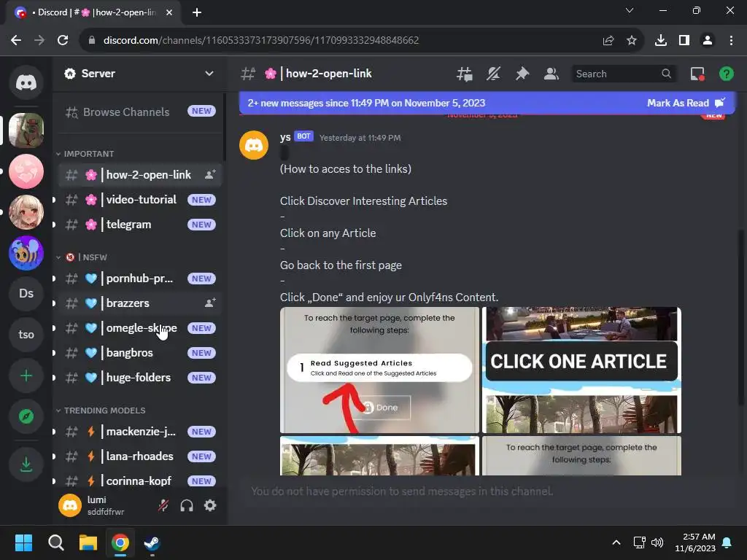Show hidden system tray icons

(616, 542)
